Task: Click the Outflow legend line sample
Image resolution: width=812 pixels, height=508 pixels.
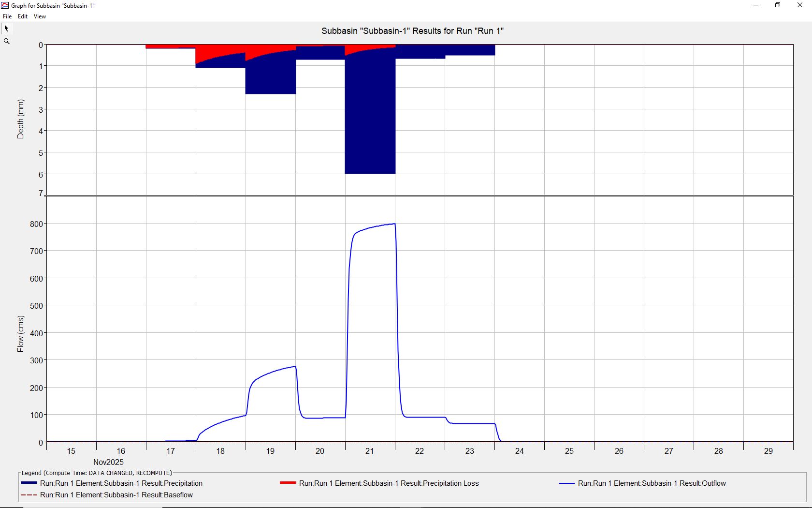Action: click(566, 483)
